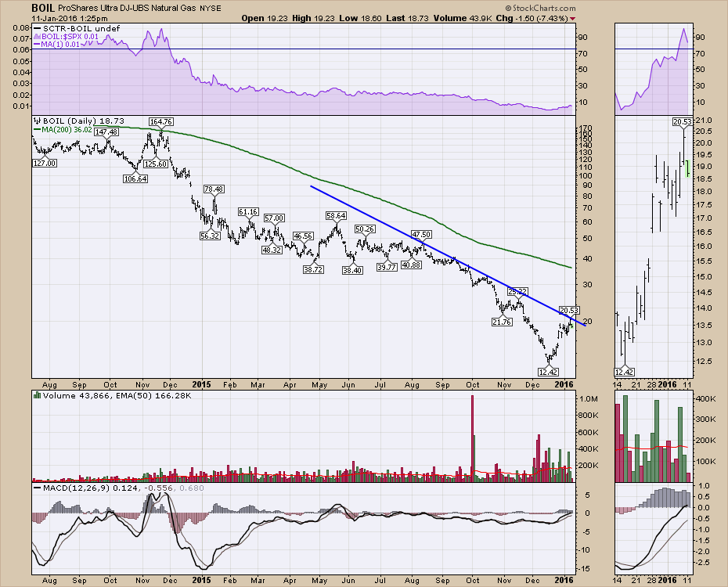The width and height of the screenshot is (728, 587).
Task: Click the 127.00 price label
Action: click(45, 163)
